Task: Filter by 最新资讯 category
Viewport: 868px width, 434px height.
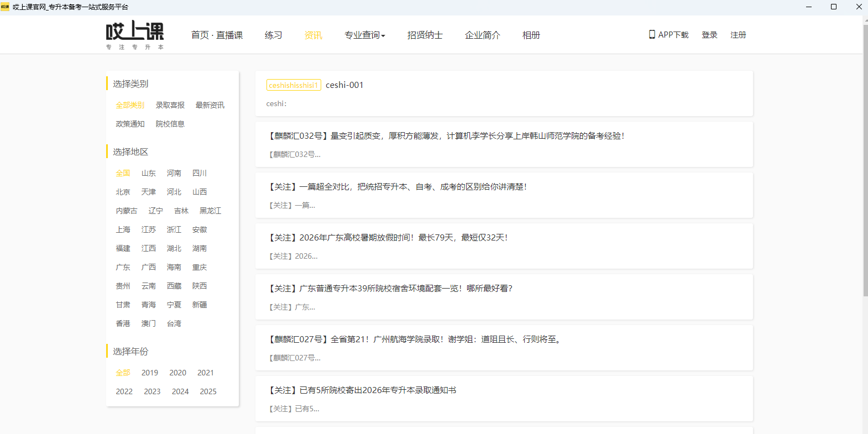Action: click(x=210, y=105)
